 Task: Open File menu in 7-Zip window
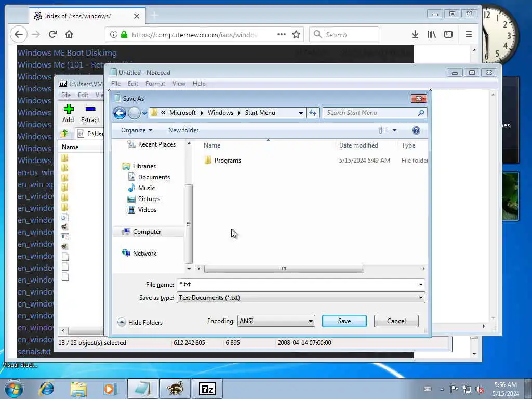point(66,95)
